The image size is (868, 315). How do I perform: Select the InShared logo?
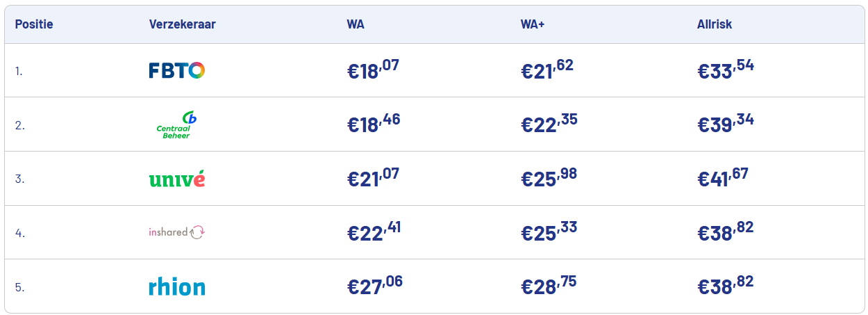177,232
